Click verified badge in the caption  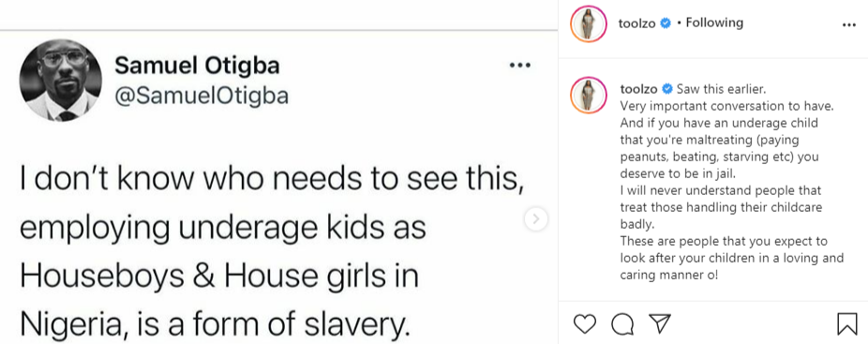point(667,89)
